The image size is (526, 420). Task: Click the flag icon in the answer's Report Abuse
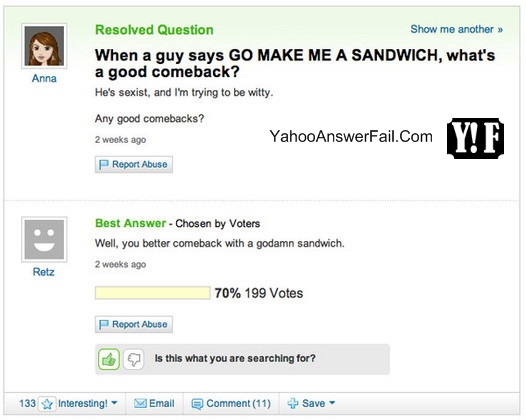tap(104, 324)
